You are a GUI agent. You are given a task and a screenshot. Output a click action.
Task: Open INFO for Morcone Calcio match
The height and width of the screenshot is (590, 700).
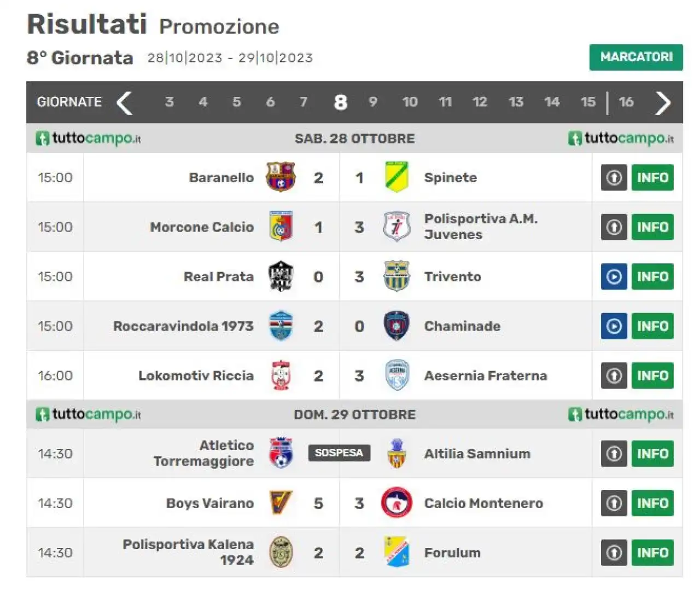coord(652,227)
